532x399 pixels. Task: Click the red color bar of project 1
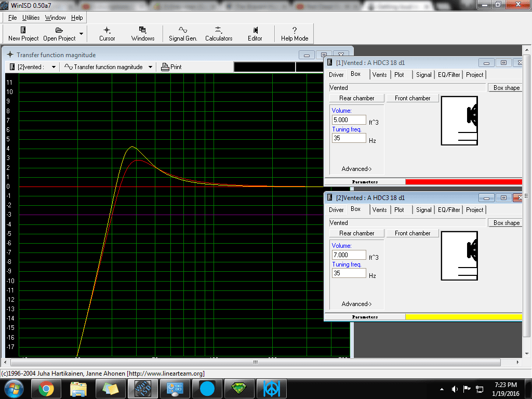click(463, 182)
